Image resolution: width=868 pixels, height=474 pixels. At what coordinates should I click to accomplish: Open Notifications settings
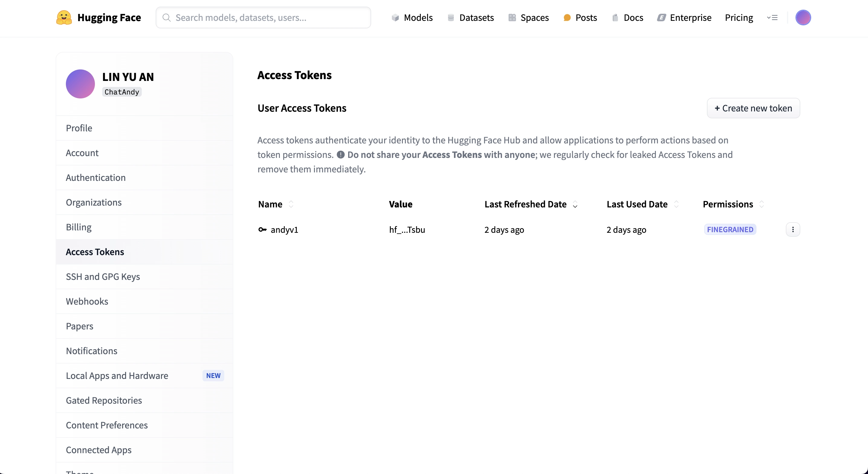click(144, 351)
